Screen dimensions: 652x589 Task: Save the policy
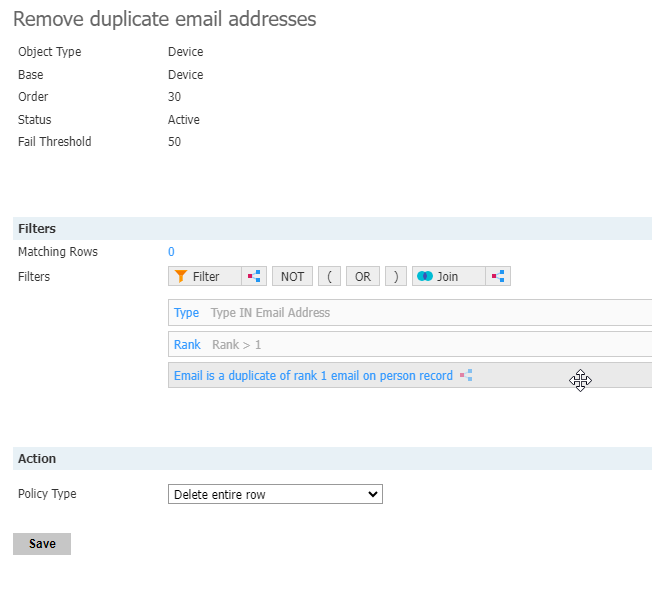click(42, 544)
